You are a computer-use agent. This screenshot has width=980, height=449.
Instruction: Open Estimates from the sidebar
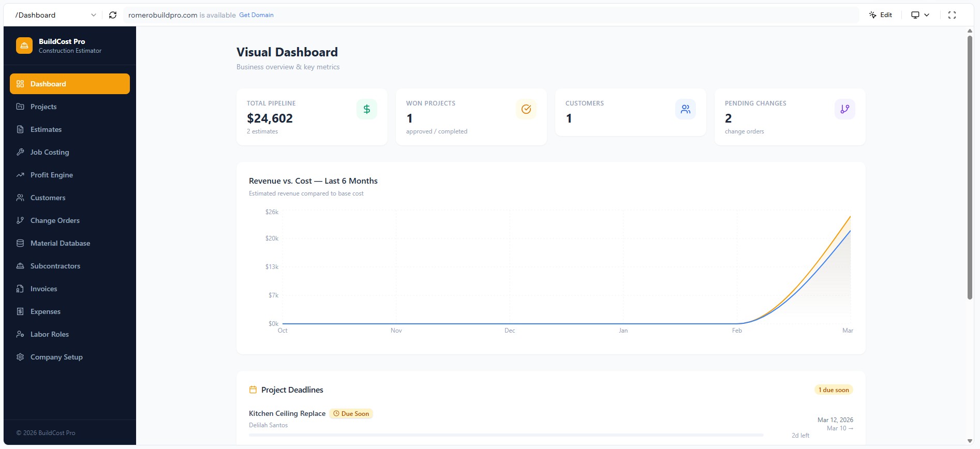click(x=70, y=129)
